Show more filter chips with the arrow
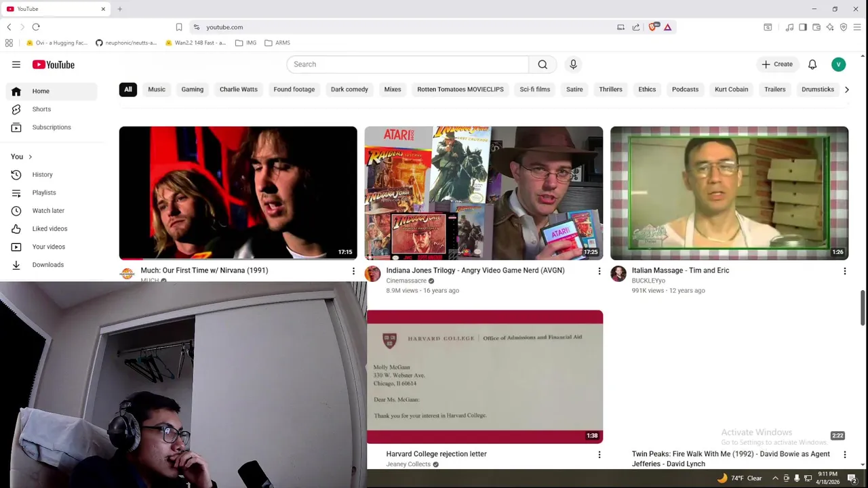 (x=846, y=89)
